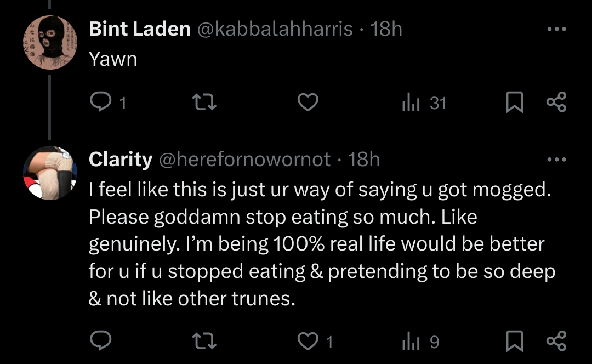This screenshot has height=364, width=592.
Task: Click the Clarity display name
Action: 121,160
